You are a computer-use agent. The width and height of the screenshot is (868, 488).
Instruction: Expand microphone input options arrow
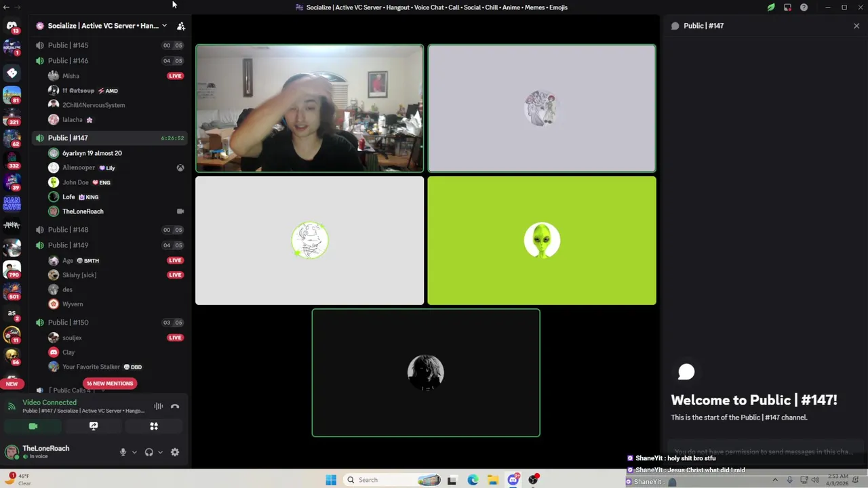134,452
